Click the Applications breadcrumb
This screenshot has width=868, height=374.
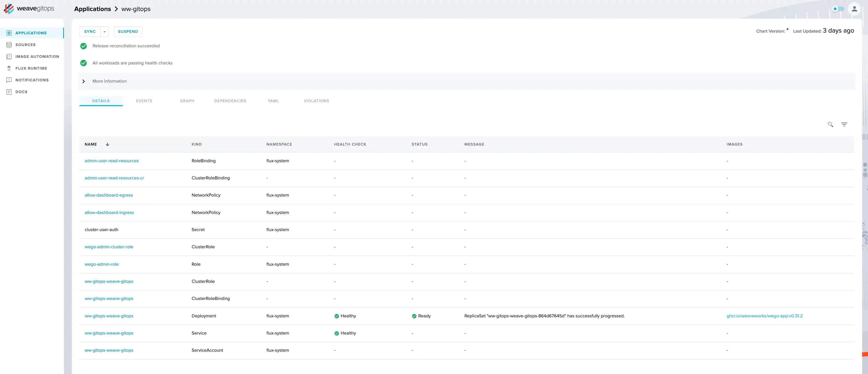coord(92,9)
